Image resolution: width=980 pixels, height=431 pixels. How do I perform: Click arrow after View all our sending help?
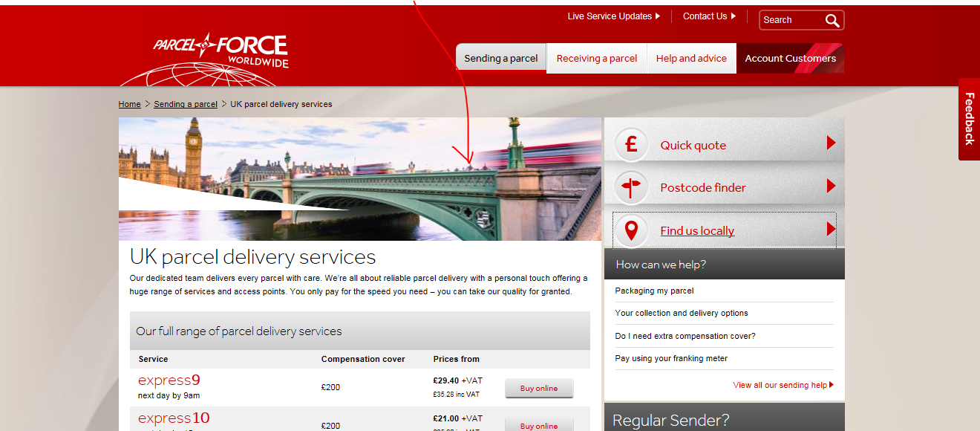click(x=832, y=385)
